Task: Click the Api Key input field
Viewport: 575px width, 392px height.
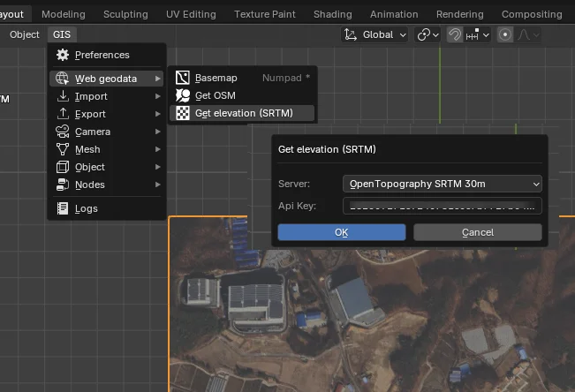Action: point(443,206)
